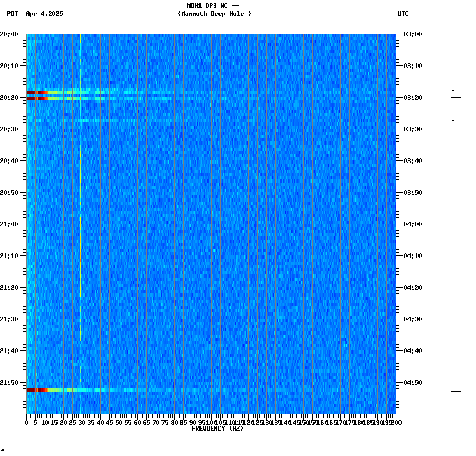The image size is (476, 456).
Task: Click the 04:00 right axis label
Action: 411,224
